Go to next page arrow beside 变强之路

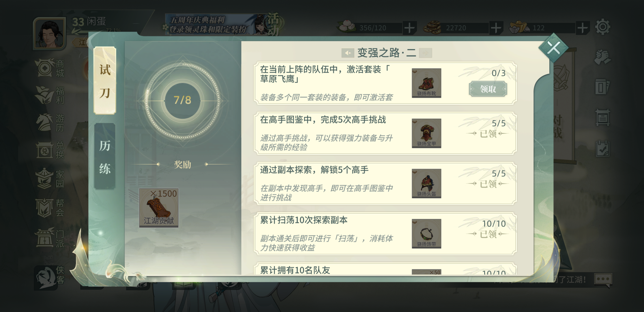coord(425,53)
